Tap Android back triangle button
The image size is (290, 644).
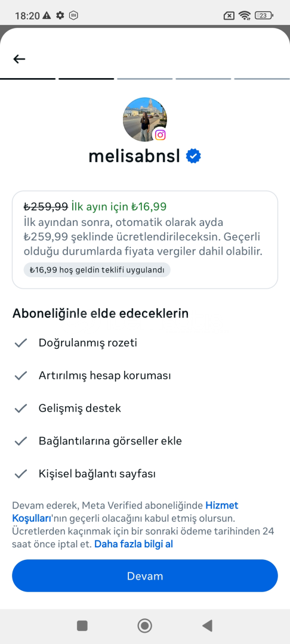(x=208, y=626)
